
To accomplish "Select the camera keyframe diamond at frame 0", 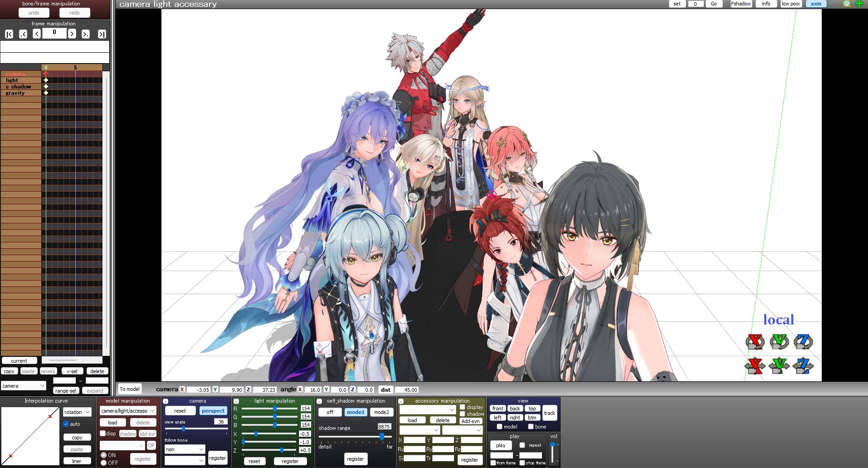I will click(46, 74).
